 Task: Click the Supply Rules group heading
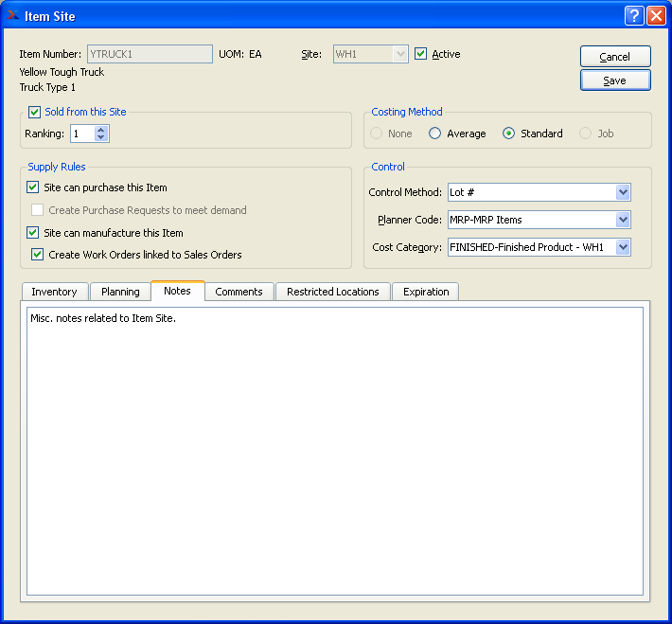(57, 167)
